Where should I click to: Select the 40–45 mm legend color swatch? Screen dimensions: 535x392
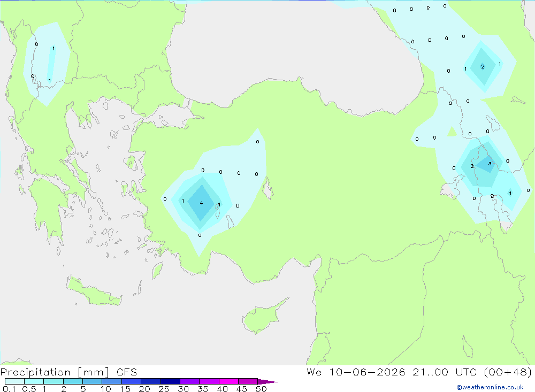(228, 381)
